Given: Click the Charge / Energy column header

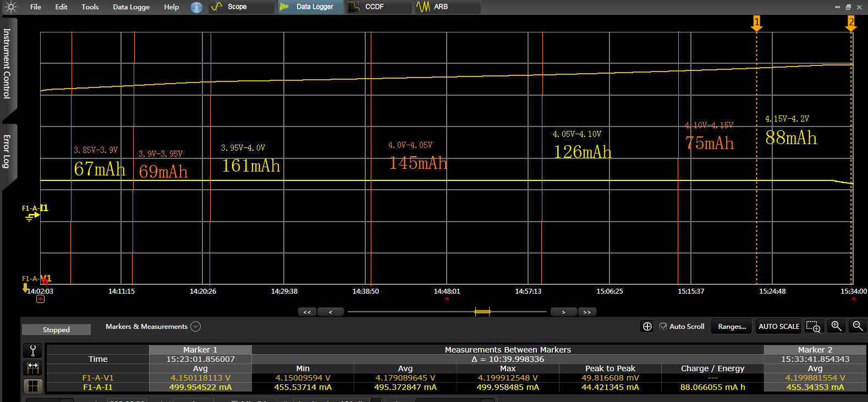Looking at the screenshot, I should pos(712,368).
